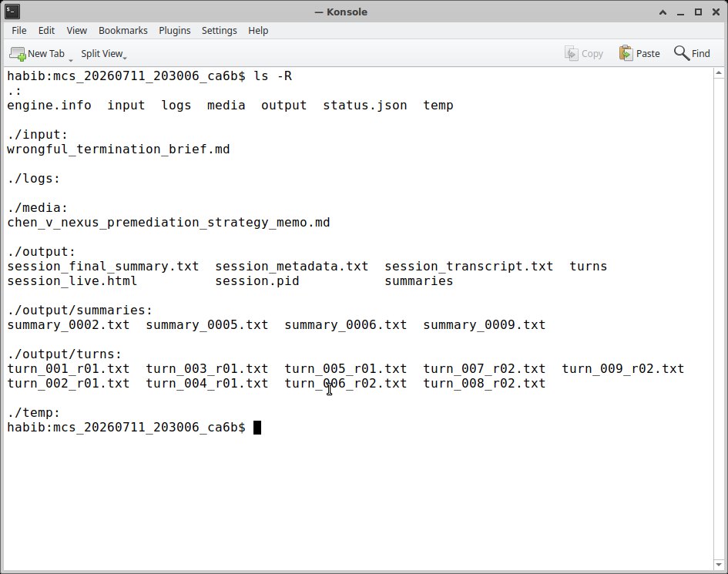Click turn_001_r01.txt file name
The width and height of the screenshot is (728, 574).
pos(69,369)
